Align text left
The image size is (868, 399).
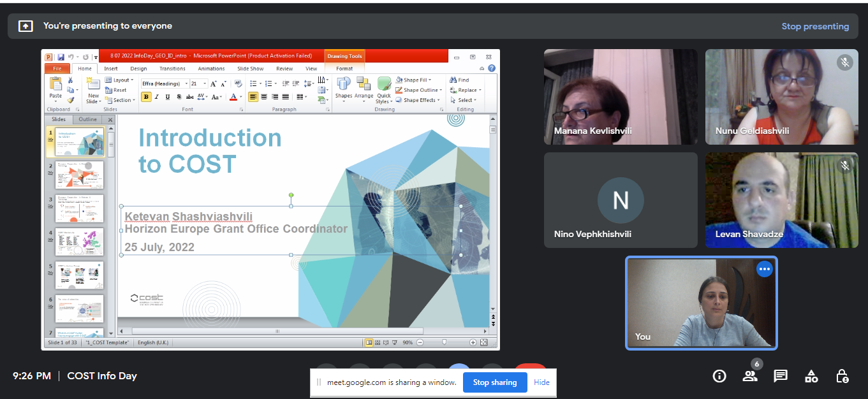[x=253, y=97]
